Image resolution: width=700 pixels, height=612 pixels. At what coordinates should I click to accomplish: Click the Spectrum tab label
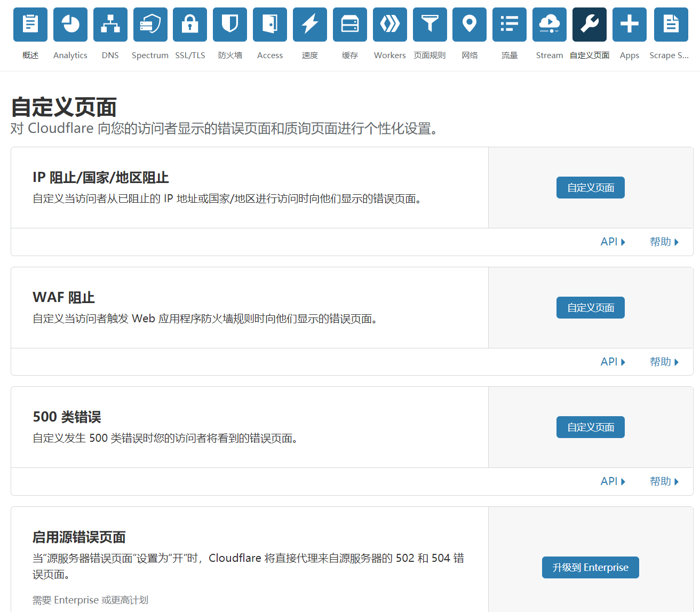150,55
